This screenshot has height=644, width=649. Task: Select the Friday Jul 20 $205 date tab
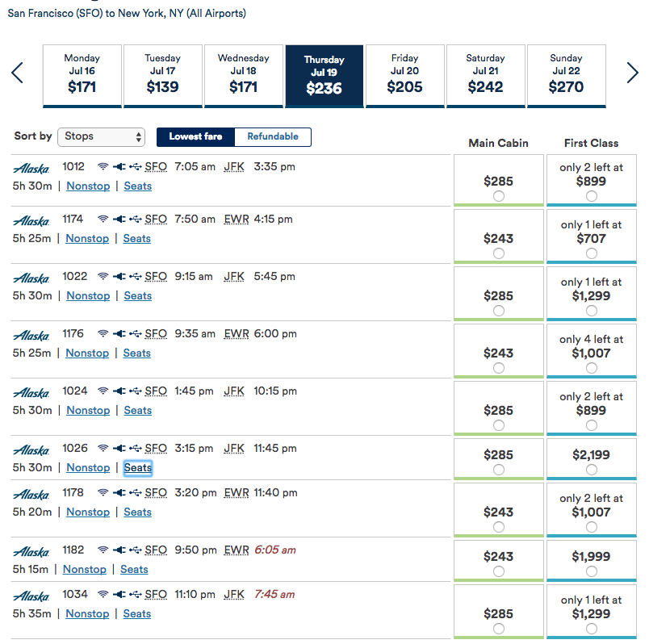tap(404, 75)
